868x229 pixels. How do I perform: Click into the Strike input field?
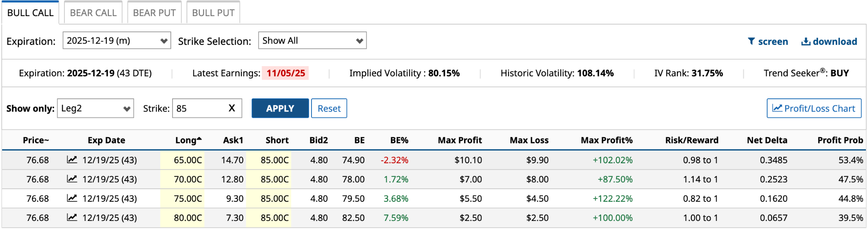click(199, 108)
